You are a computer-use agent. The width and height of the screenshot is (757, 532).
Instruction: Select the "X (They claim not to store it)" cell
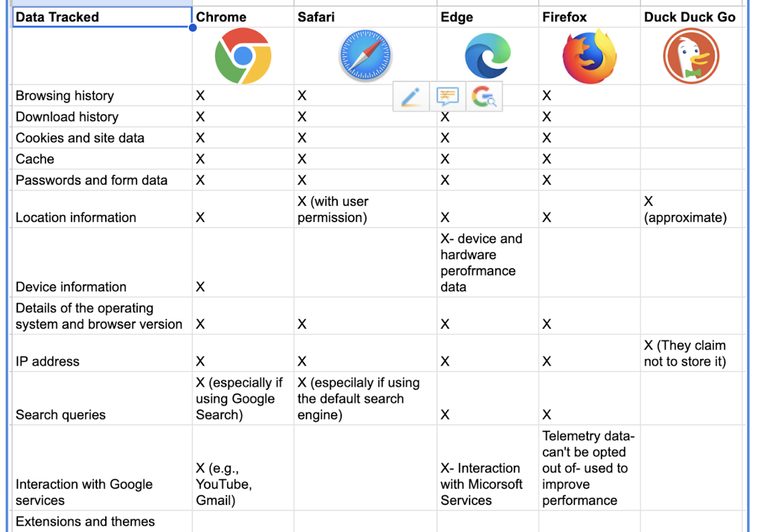pyautogui.click(x=690, y=353)
